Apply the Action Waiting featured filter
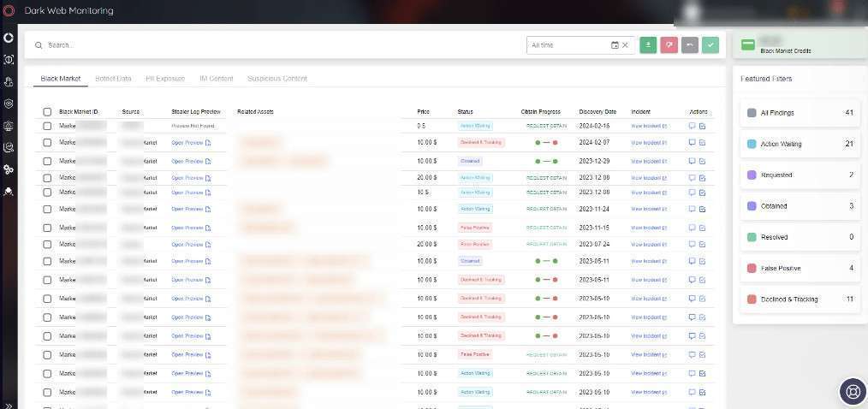The width and height of the screenshot is (868, 409). 800,144
